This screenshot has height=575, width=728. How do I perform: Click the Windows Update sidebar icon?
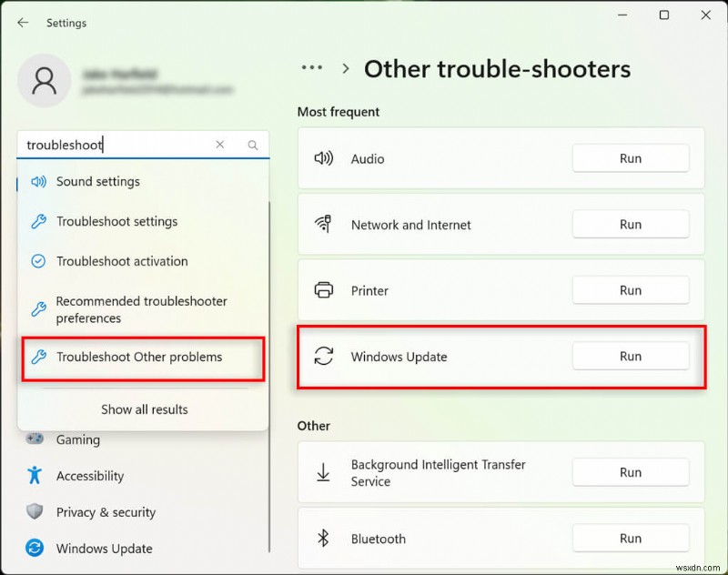[x=35, y=548]
